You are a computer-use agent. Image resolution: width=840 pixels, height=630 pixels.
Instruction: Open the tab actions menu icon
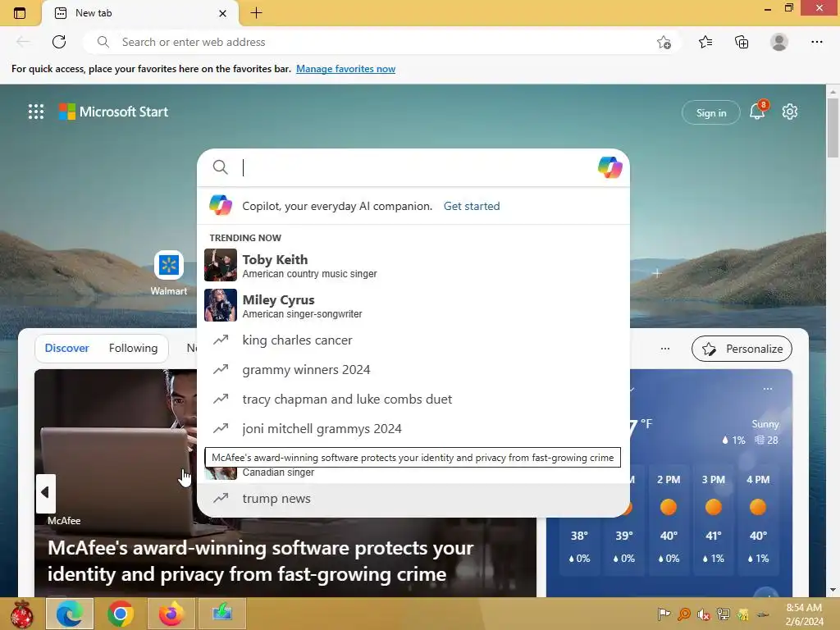point(20,13)
